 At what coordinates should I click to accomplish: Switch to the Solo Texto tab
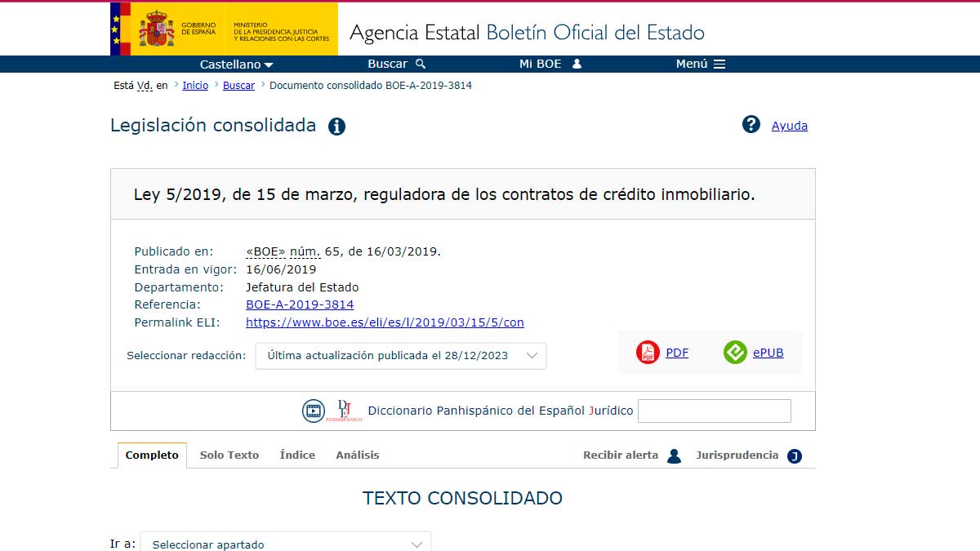[x=229, y=455]
